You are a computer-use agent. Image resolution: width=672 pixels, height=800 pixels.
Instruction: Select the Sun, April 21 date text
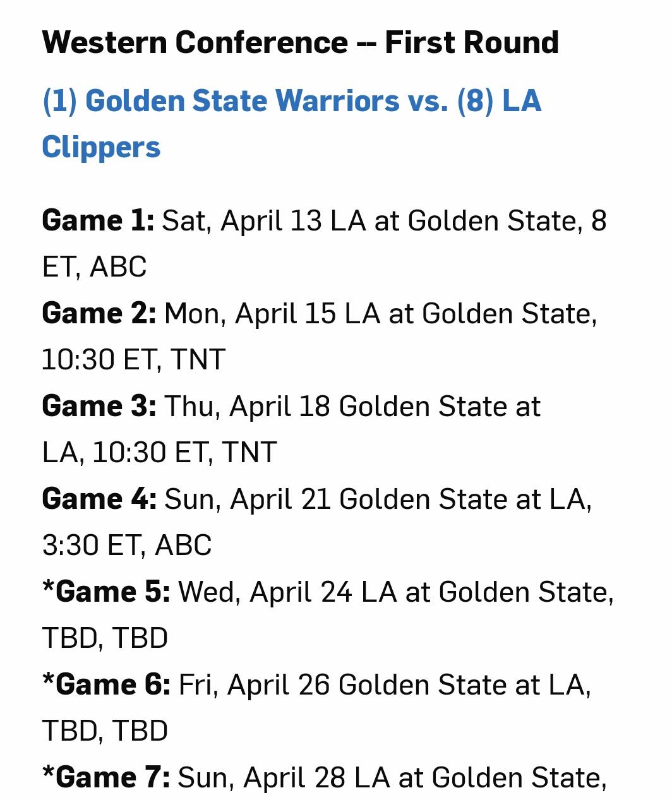coord(248,499)
